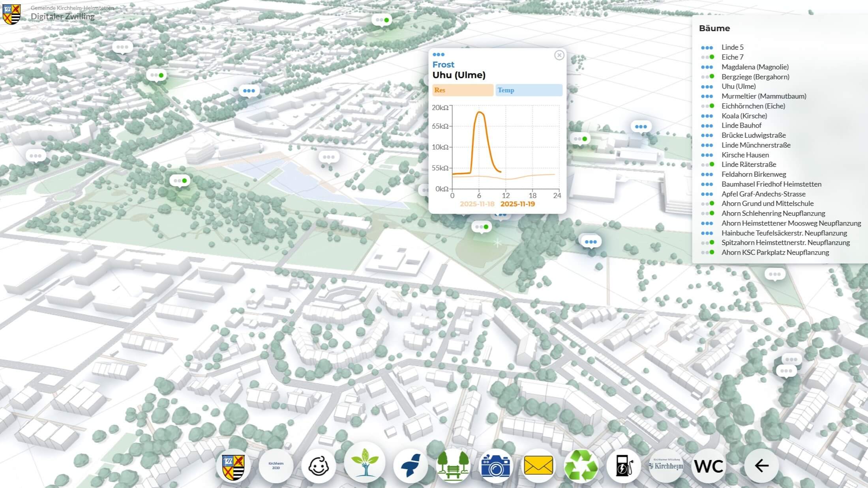Viewport: 868px width, 488px height.
Task: Open the yellow envelope mailbox icon
Action: (538, 466)
